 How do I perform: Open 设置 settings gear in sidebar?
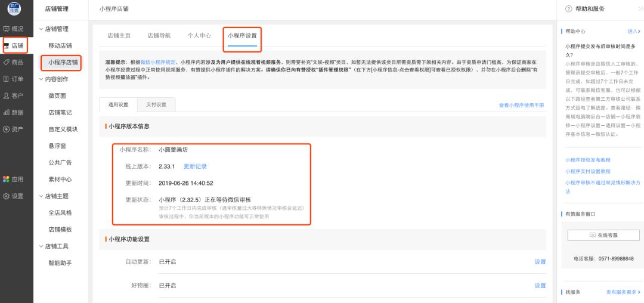14,196
